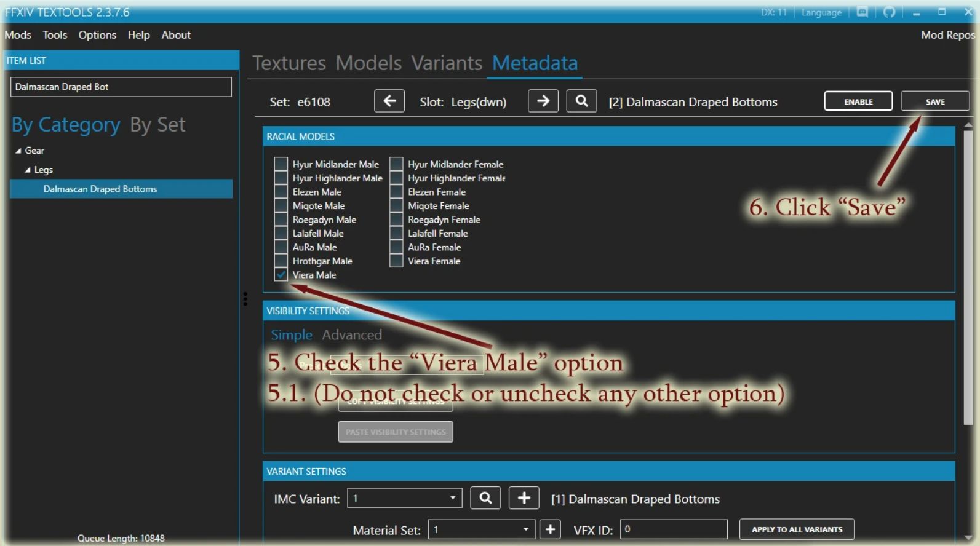Check Roegadyn Female
This screenshot has height=546, width=980.
[396, 220]
